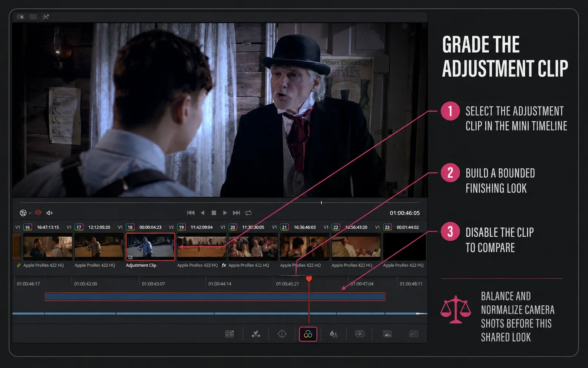Click the clip number badge 17

click(x=79, y=227)
